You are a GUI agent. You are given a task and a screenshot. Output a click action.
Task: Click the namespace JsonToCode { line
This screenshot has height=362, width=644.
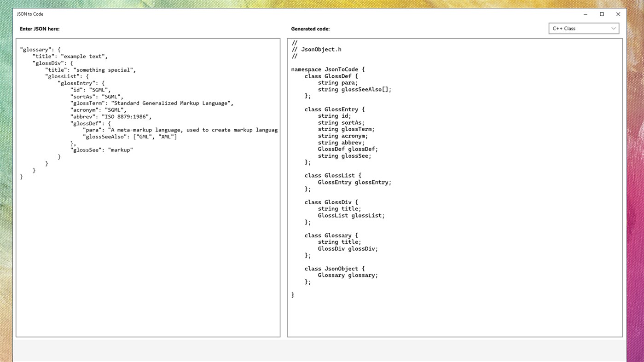[328, 69]
